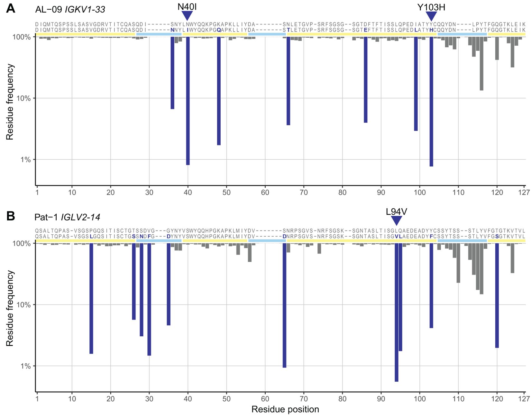Viewport: 532px width, 420px height.
Task: Click x-axis tick 127 in panel A
Action: click(524, 192)
